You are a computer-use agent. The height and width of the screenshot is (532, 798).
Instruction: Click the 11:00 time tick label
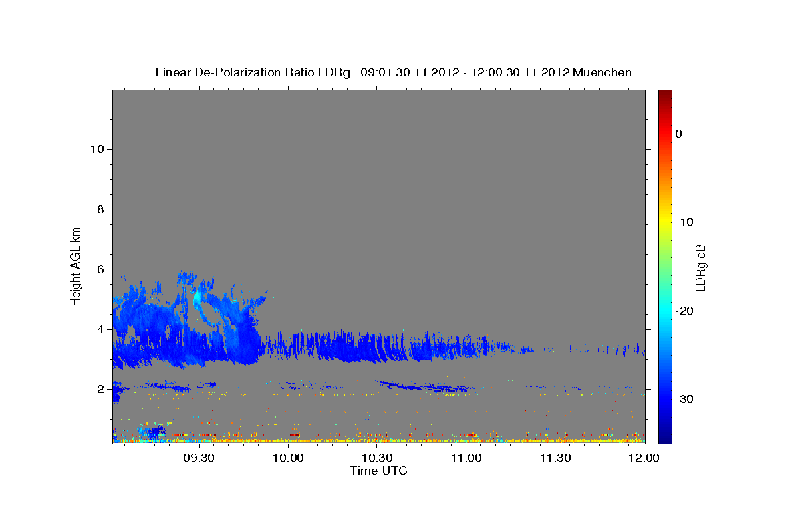(466, 458)
